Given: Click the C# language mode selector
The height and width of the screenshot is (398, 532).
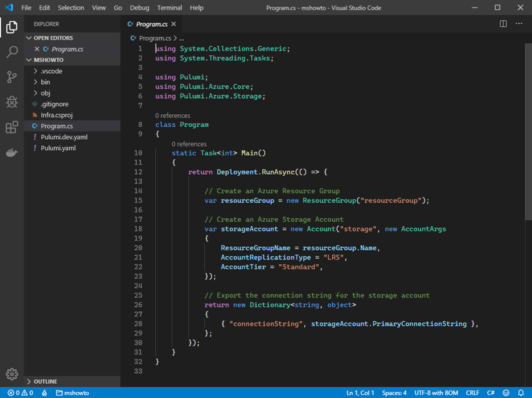Looking at the screenshot, I should point(491,393).
